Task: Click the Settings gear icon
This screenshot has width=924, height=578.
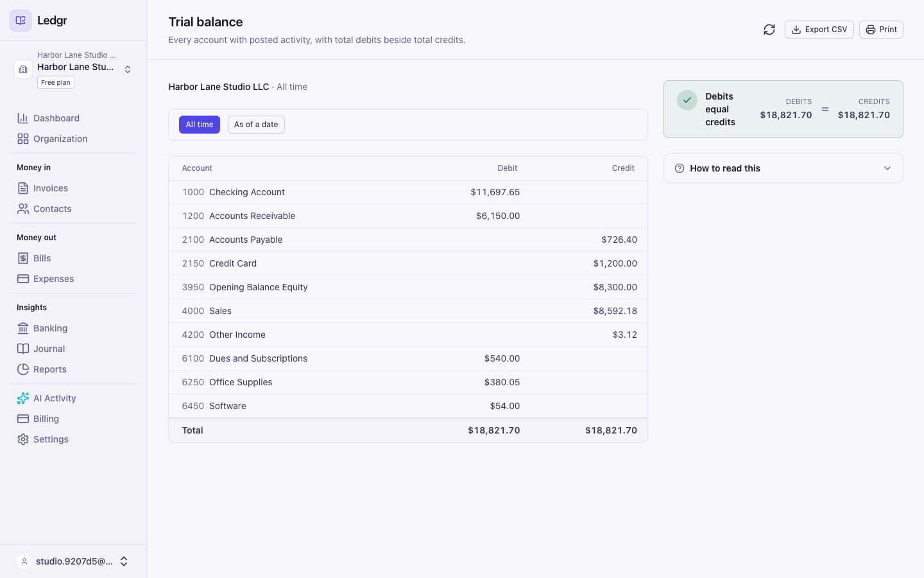Action: pyautogui.click(x=23, y=439)
